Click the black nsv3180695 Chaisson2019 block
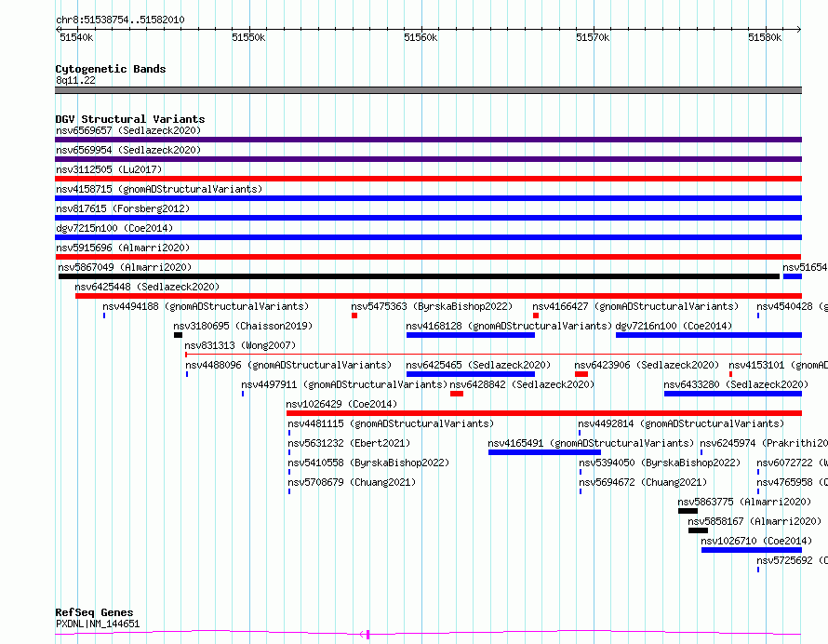This screenshot has height=644, width=828. [178, 335]
